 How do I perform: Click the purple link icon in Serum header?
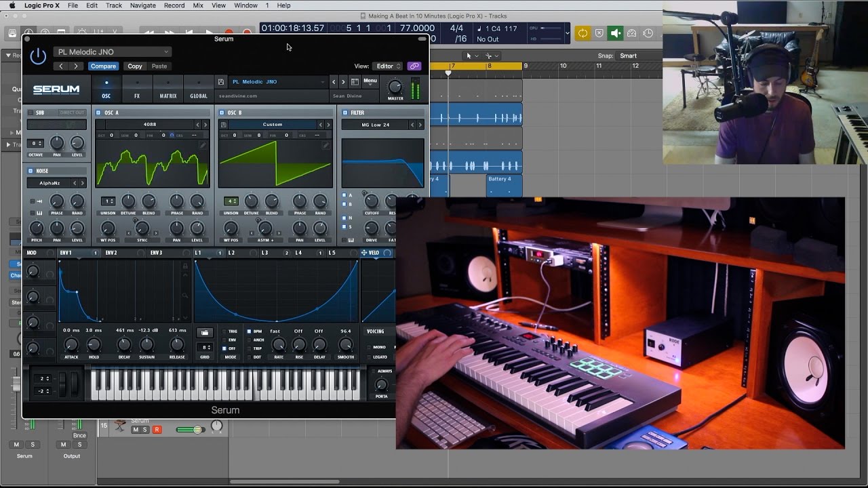pyautogui.click(x=414, y=66)
